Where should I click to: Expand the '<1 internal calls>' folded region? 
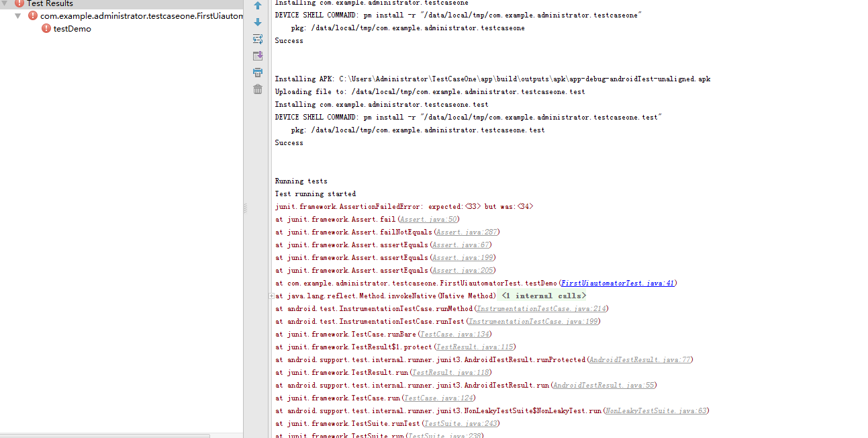[544, 296]
